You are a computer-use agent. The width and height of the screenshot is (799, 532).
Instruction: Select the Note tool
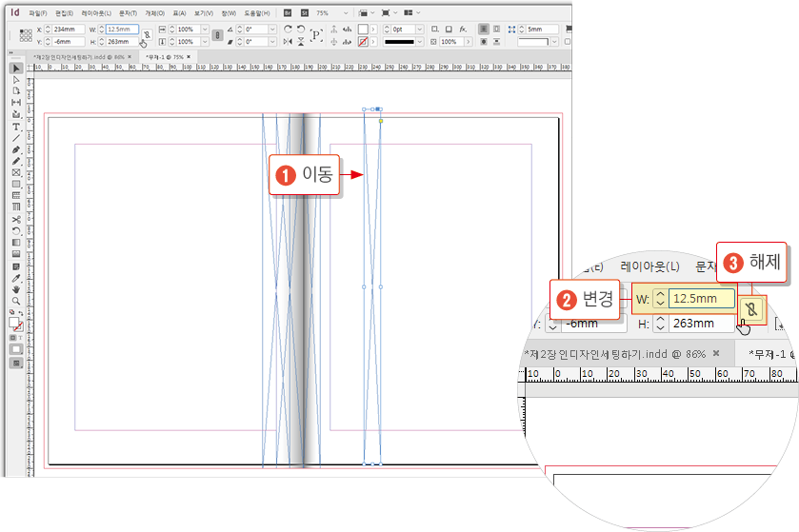(x=16, y=266)
